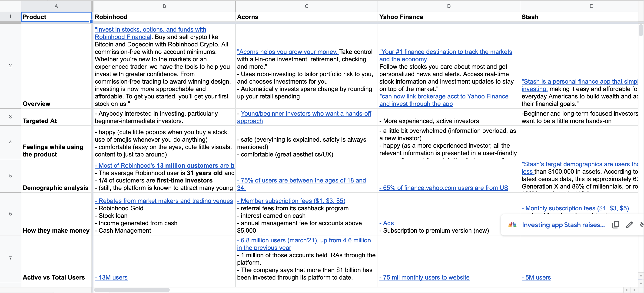
Task: Click the scroll-left arrow button
Action: point(627,290)
